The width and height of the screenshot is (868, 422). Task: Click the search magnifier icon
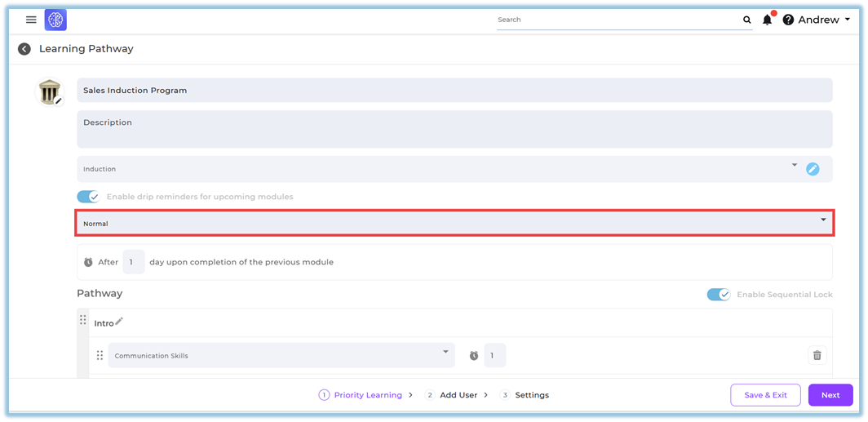(746, 20)
